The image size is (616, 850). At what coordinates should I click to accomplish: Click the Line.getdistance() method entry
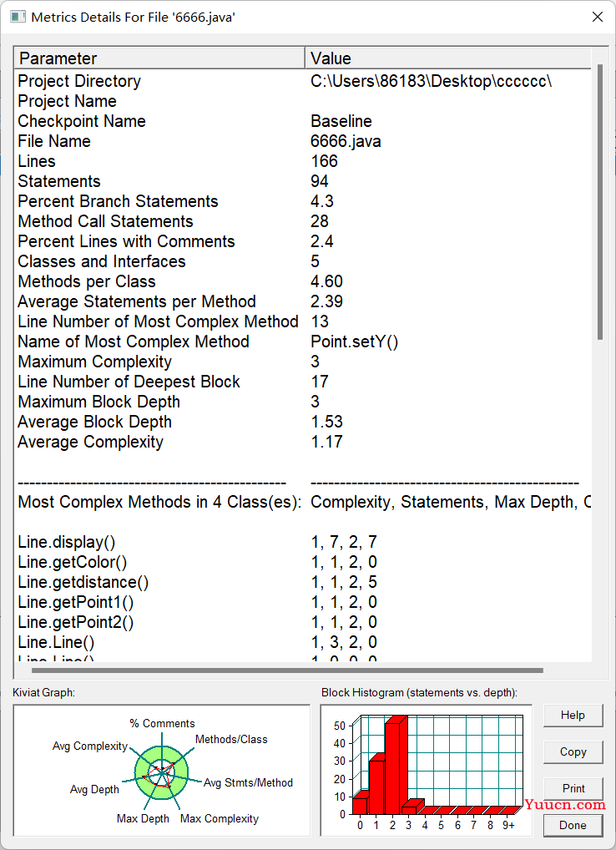click(x=83, y=582)
